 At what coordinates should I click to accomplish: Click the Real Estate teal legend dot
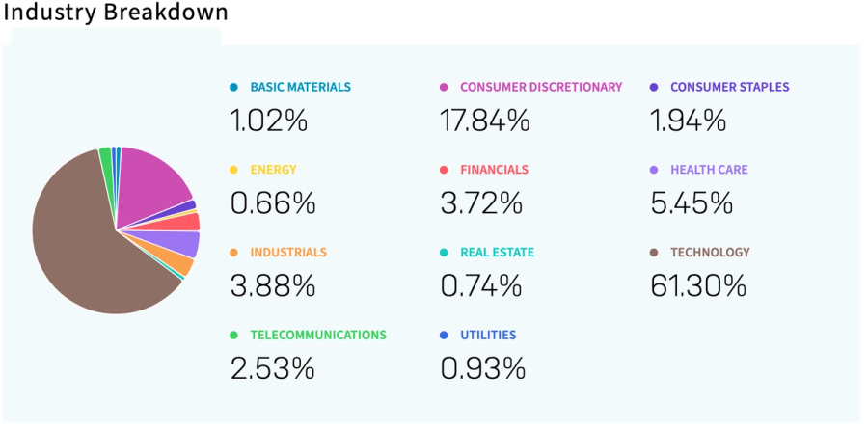tap(444, 253)
